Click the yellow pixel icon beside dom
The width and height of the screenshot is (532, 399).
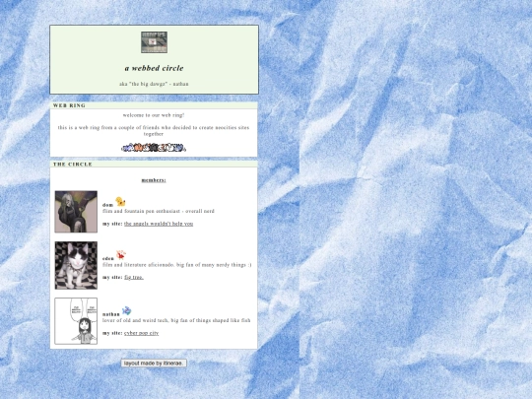click(120, 202)
